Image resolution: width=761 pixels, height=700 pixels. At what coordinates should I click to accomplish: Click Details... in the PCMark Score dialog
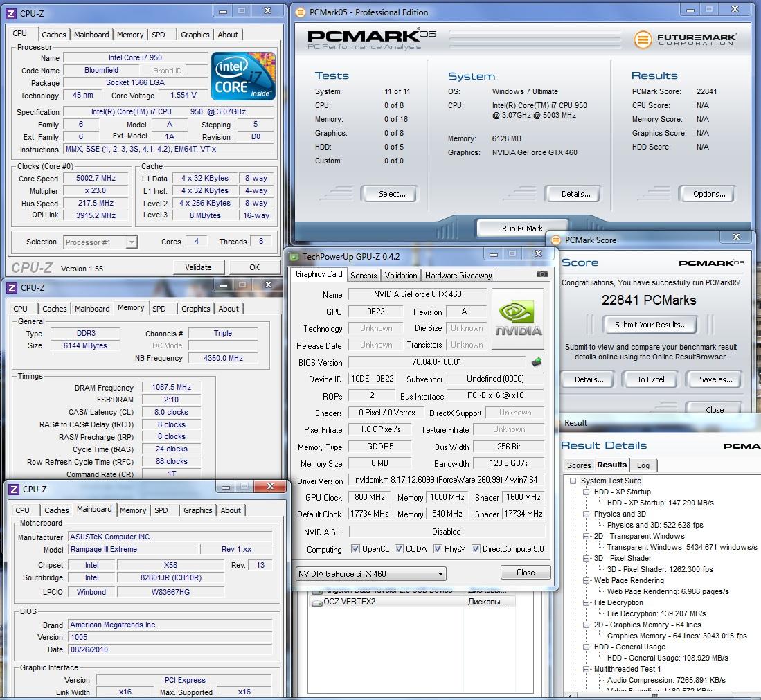coord(589,379)
